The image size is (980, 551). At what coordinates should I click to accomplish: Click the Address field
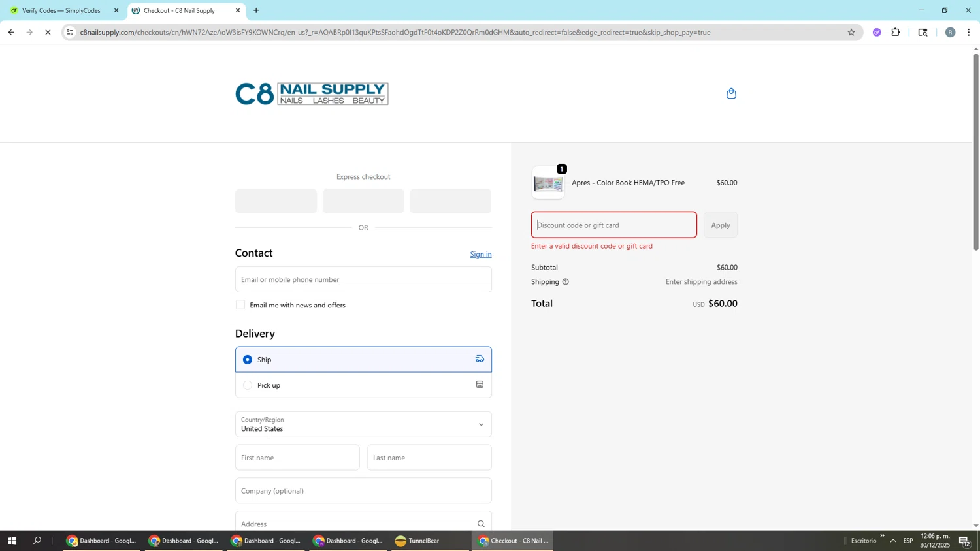(363, 522)
